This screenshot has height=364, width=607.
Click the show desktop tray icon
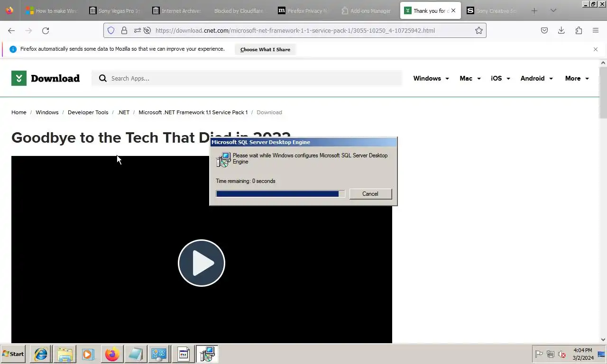602,354
